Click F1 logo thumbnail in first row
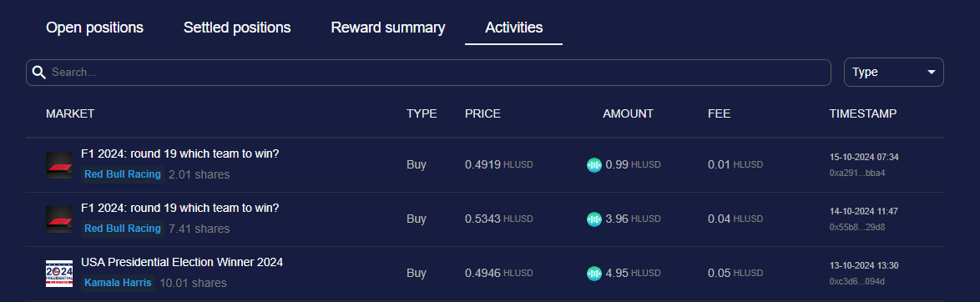The width and height of the screenshot is (980, 302). click(x=59, y=165)
